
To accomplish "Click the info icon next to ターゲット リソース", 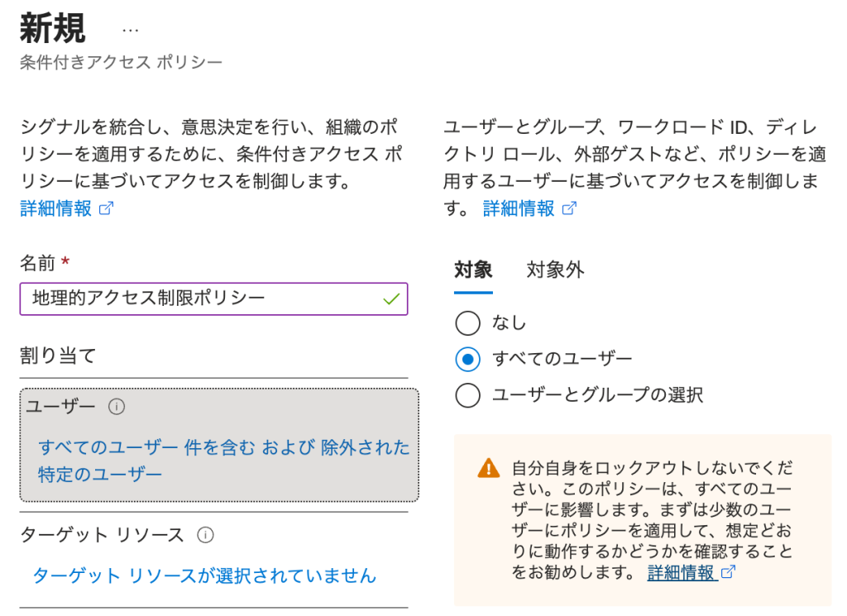I will click(206, 535).
